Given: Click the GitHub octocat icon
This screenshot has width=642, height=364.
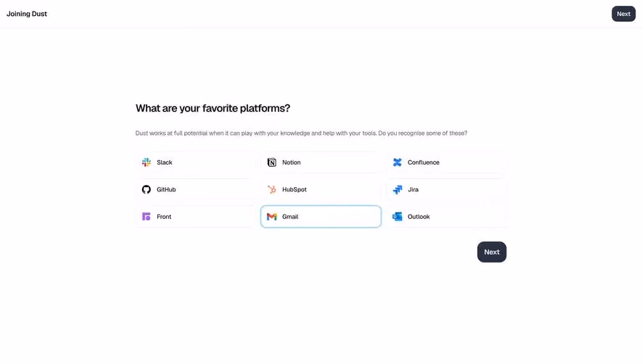Looking at the screenshot, I should [x=146, y=189].
